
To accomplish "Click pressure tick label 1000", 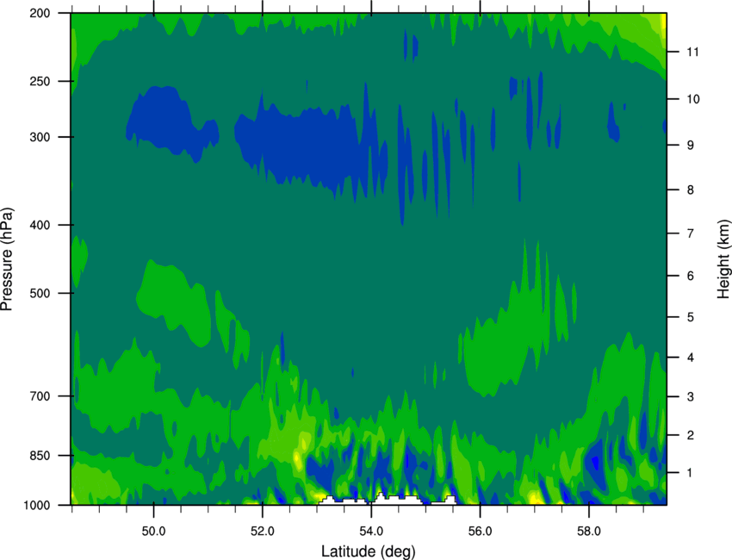I will pyautogui.click(x=36, y=505).
